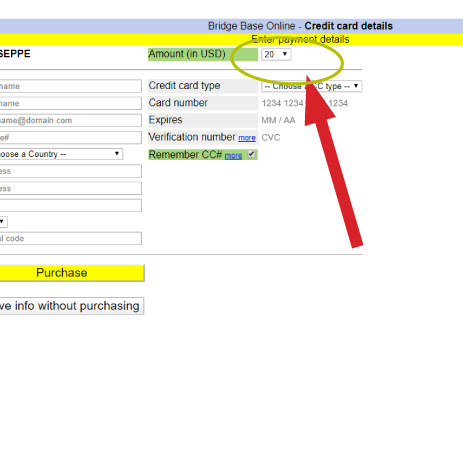Click the 'Expires' label
This screenshot has height=463, width=463.
coord(166,120)
